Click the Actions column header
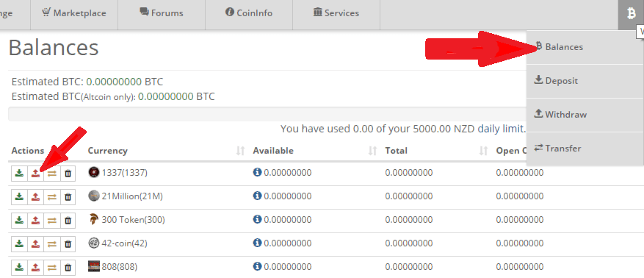The width and height of the screenshot is (644, 278). (x=27, y=151)
